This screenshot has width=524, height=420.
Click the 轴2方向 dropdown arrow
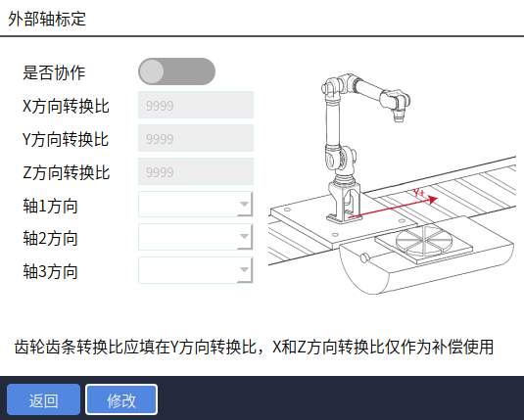[x=244, y=237]
